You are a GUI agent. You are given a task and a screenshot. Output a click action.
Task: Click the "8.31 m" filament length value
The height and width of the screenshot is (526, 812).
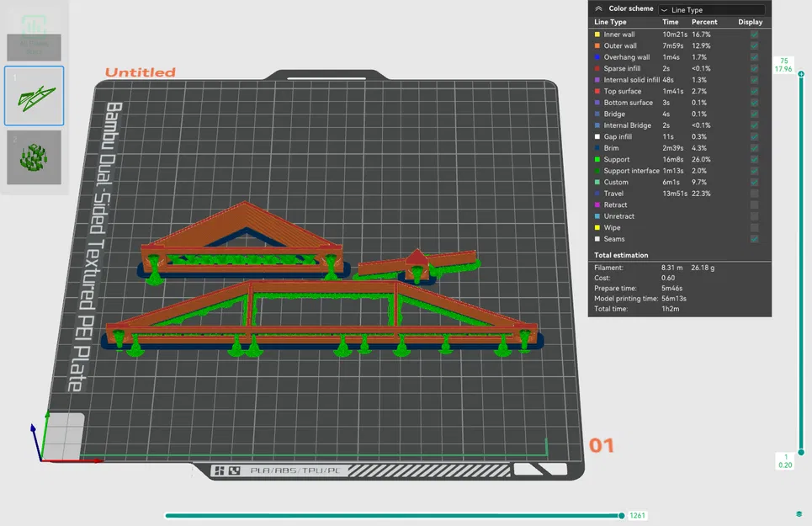tap(671, 268)
